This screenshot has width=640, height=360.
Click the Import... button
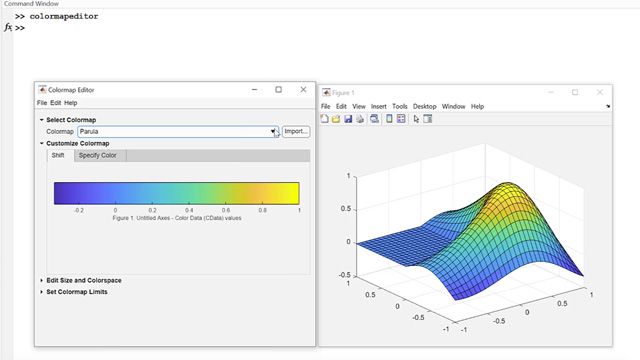[296, 131]
